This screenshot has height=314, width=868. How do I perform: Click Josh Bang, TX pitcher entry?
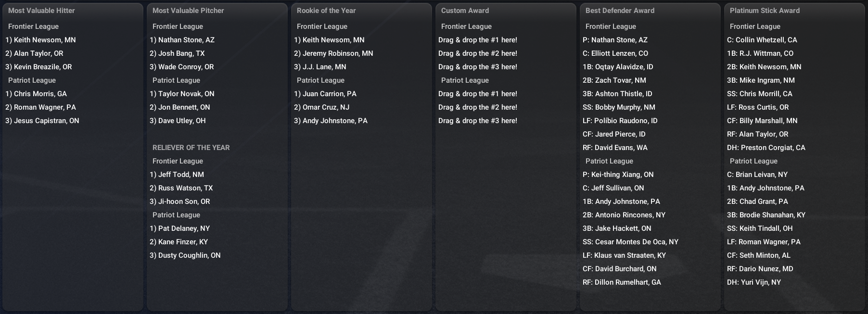click(181, 53)
